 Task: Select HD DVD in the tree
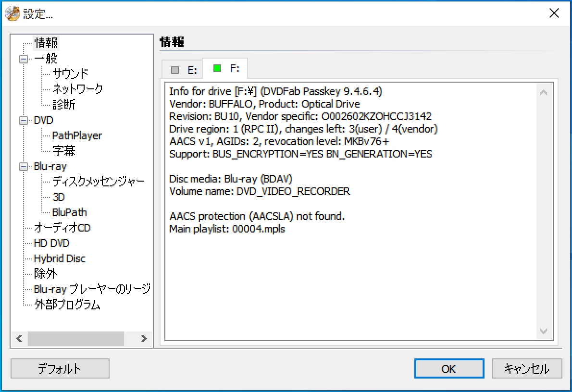[51, 243]
